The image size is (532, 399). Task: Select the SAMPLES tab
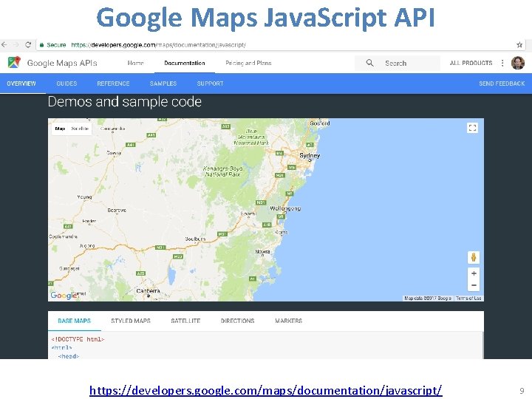click(x=163, y=83)
